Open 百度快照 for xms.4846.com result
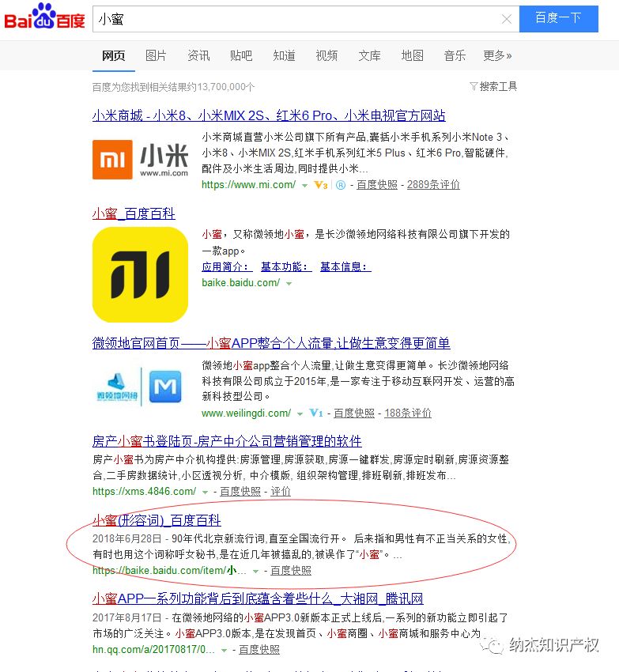 [x=240, y=492]
